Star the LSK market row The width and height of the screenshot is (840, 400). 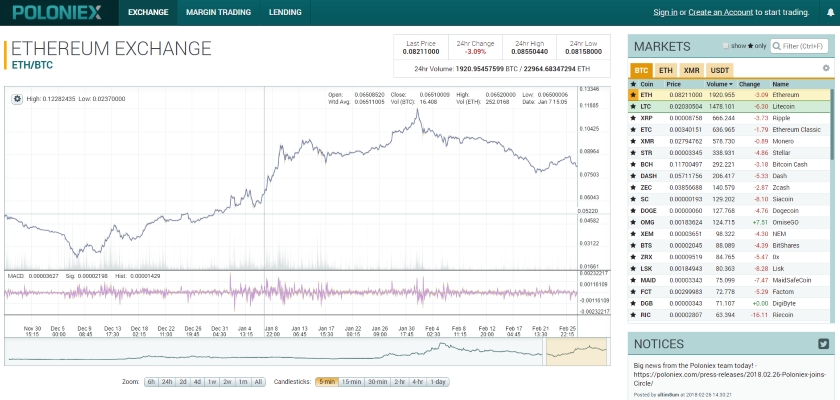coord(633,268)
